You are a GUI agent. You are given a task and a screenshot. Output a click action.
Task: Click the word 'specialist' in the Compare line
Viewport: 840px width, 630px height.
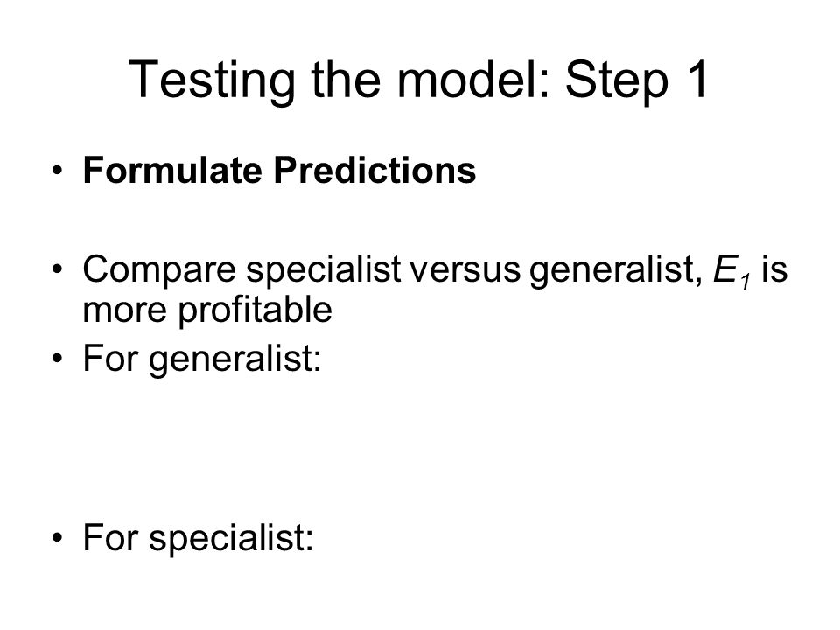click(323, 270)
